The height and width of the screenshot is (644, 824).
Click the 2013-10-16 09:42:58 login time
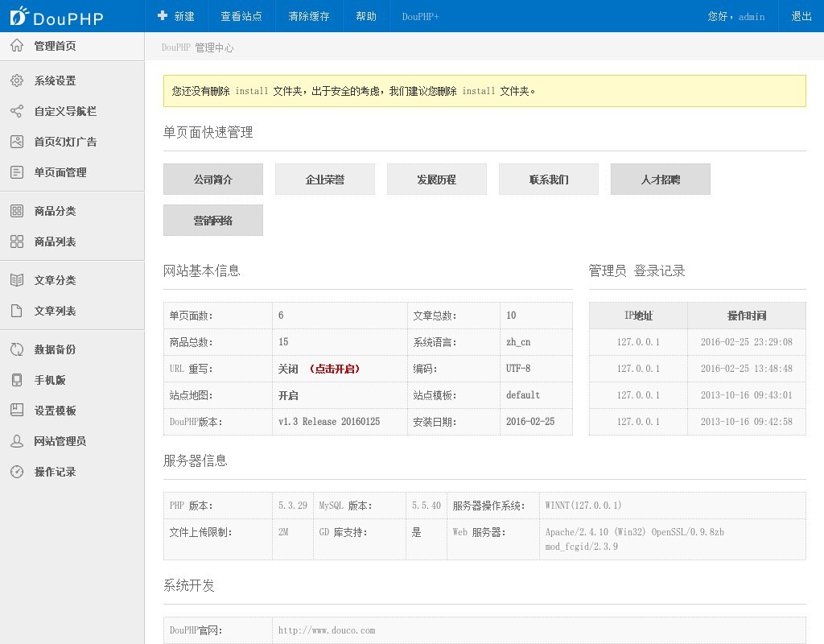tap(746, 422)
